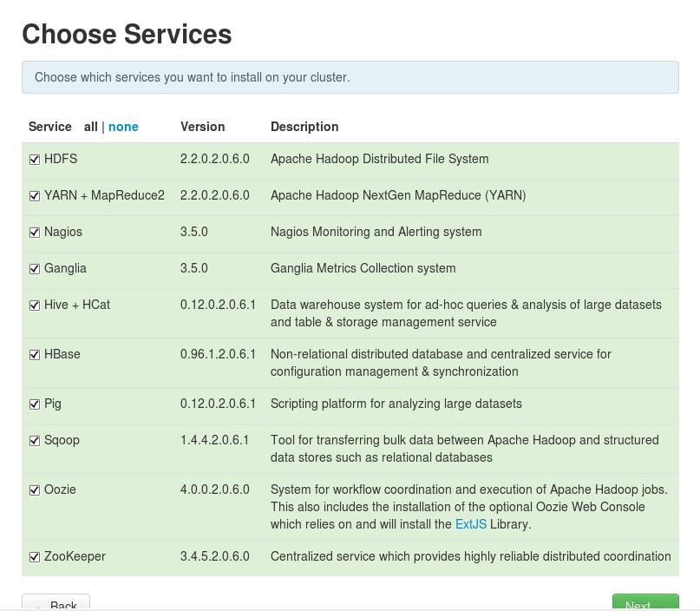The height and width of the screenshot is (611, 700).
Task: Disable the Oozie service
Action: click(35, 489)
